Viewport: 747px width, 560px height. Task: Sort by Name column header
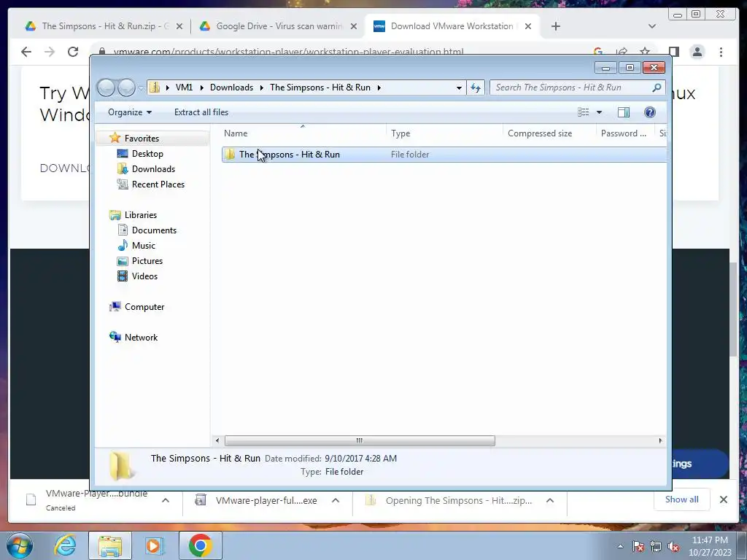(303, 133)
